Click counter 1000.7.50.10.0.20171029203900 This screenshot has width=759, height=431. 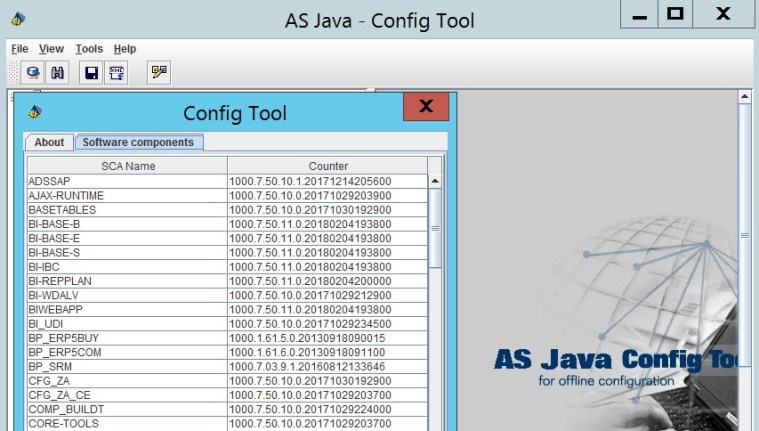310,196
